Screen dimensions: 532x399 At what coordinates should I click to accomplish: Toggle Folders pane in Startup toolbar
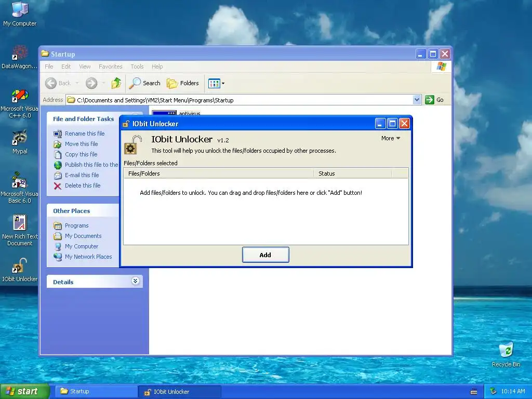pyautogui.click(x=182, y=83)
